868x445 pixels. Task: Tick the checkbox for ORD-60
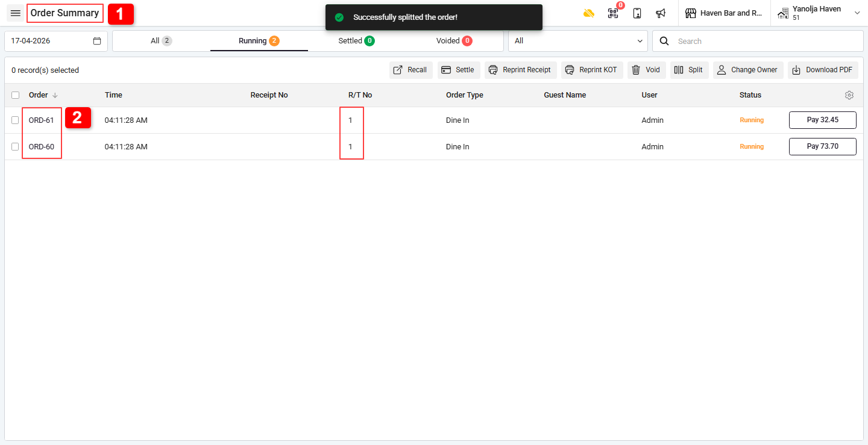(15, 147)
